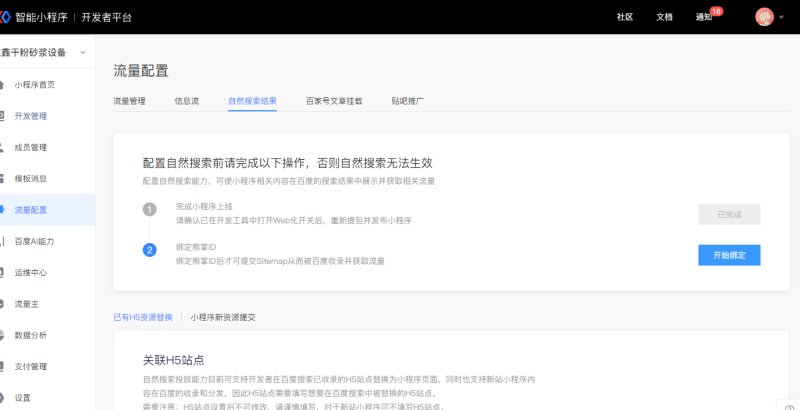Open 开发管理 in the sidebar
This screenshot has width=800, height=410.
pyautogui.click(x=30, y=116)
